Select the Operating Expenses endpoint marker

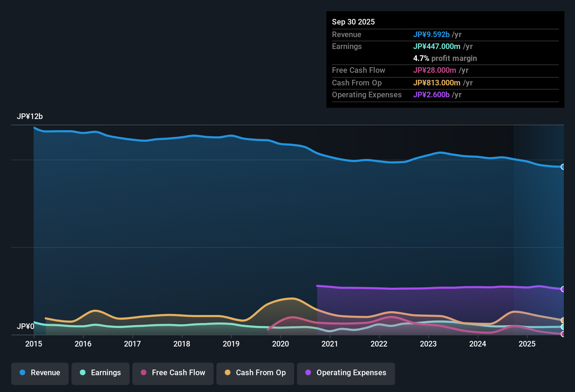tap(563, 289)
